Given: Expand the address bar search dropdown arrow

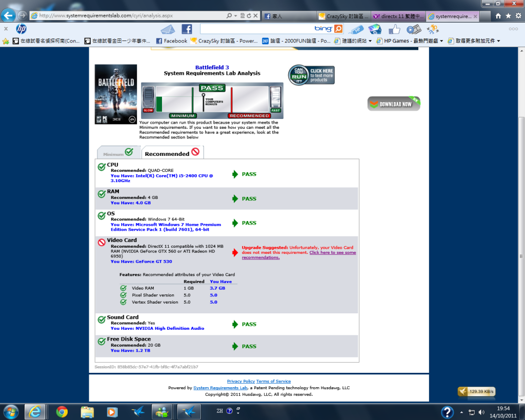Looking at the screenshot, I should (x=236, y=16).
